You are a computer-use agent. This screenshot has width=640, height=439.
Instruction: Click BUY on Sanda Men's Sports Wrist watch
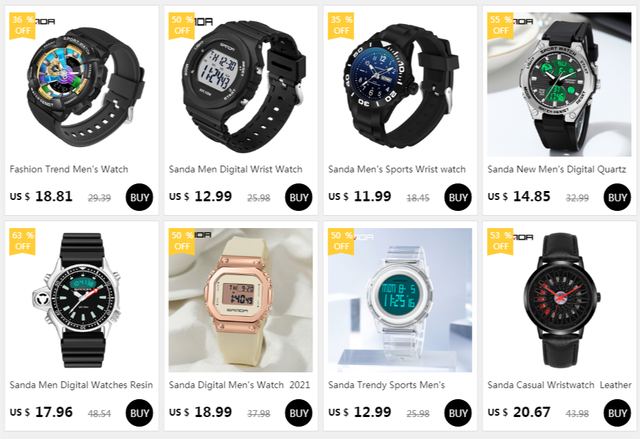click(458, 197)
